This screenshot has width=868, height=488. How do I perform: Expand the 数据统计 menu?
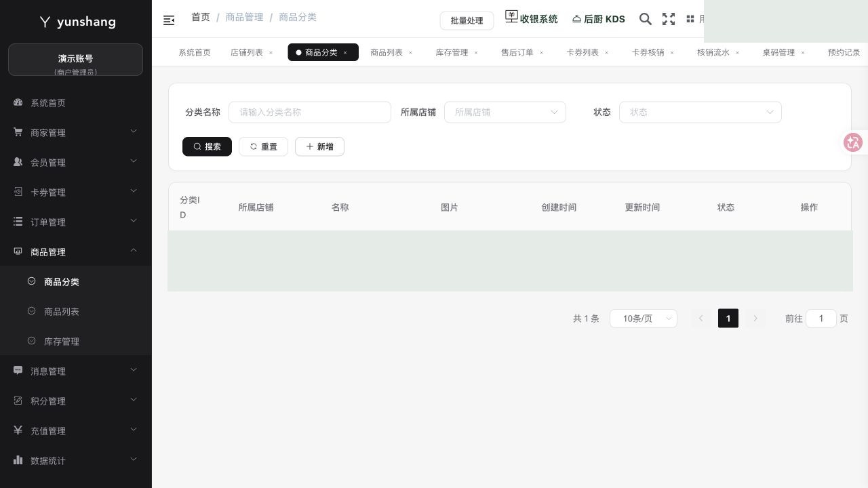tap(134, 459)
